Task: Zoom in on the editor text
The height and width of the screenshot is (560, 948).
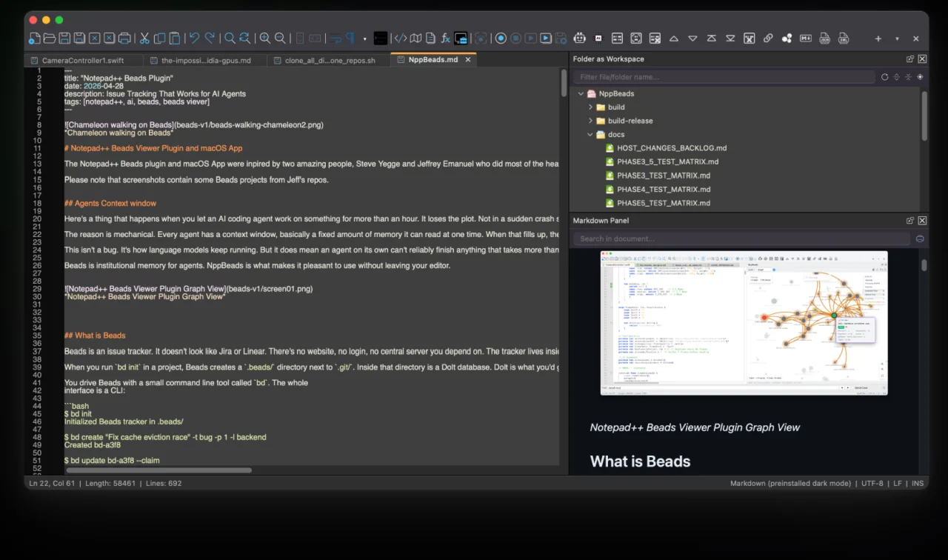Action: pyautogui.click(x=264, y=39)
